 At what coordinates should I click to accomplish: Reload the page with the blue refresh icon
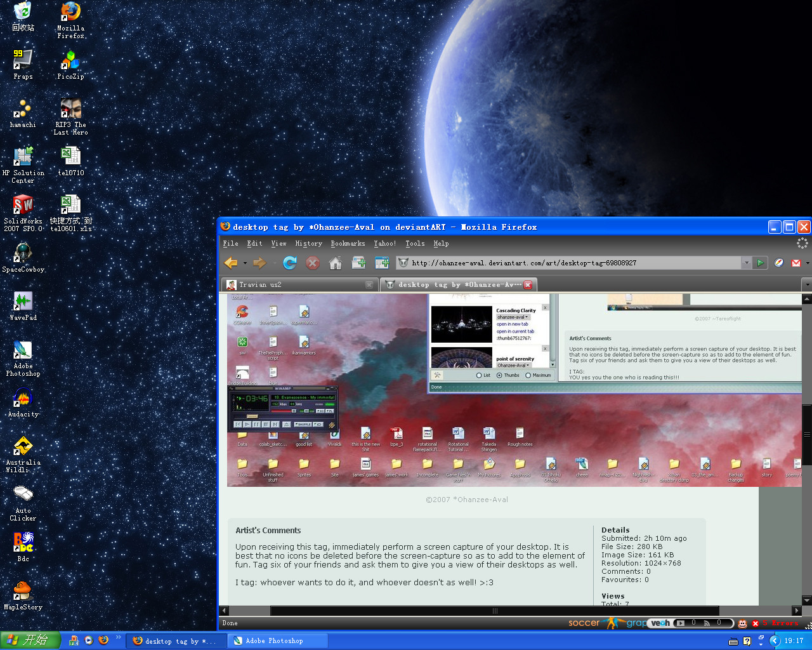290,263
